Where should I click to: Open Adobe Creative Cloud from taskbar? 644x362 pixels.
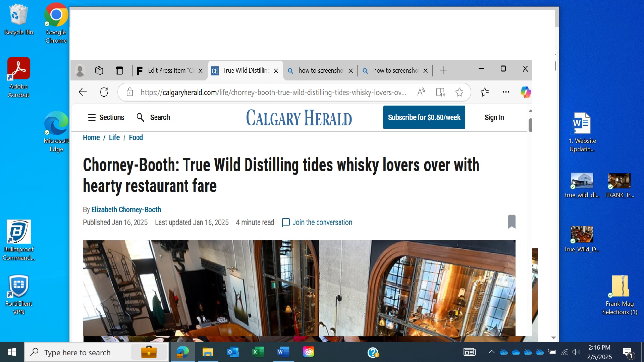(308, 352)
